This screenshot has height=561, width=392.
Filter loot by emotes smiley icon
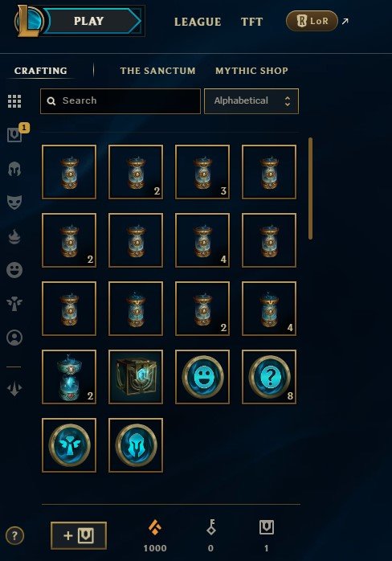click(x=14, y=270)
